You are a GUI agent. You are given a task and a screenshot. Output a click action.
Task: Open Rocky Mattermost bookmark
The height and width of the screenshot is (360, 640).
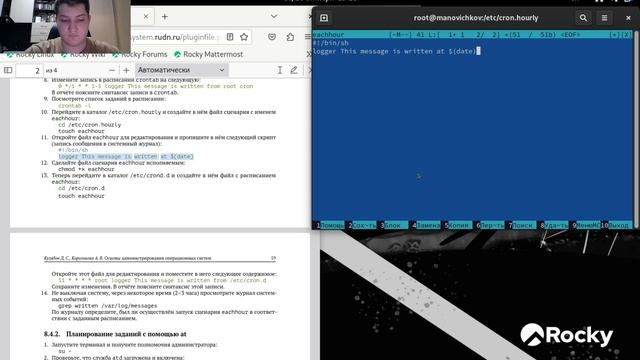click(208, 54)
